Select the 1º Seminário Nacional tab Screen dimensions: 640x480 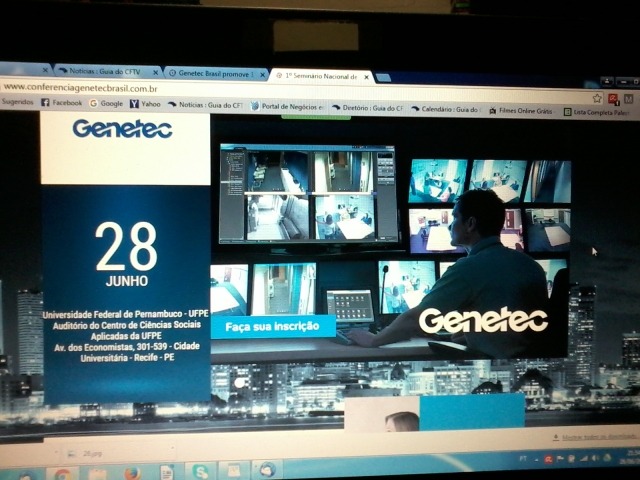[322, 76]
